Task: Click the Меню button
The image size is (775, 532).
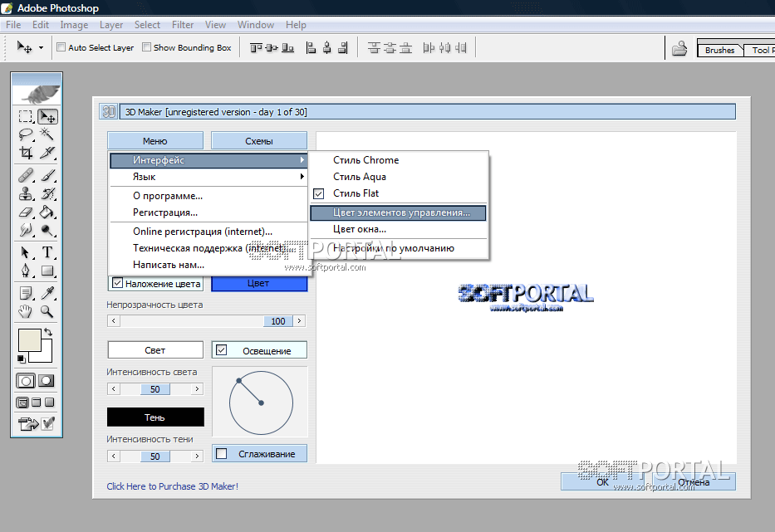Action: coord(155,141)
